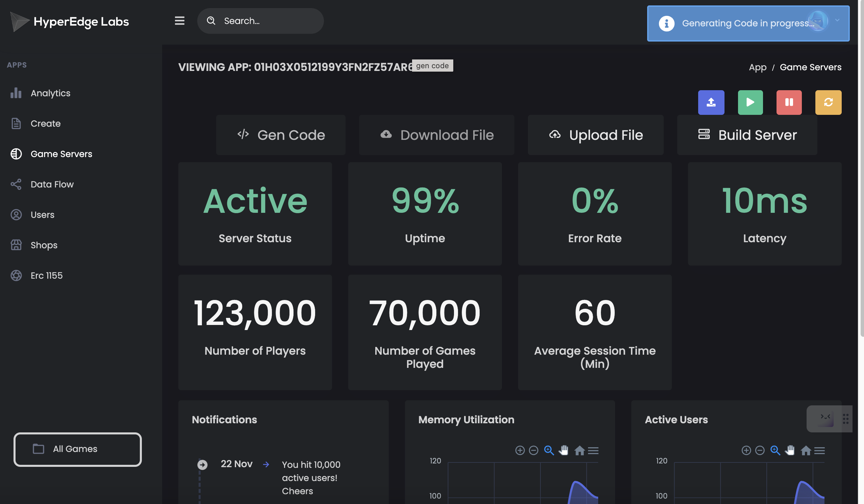Select selection zoom on Memory Utilization chart
This screenshot has width=864, height=504.
click(x=549, y=450)
